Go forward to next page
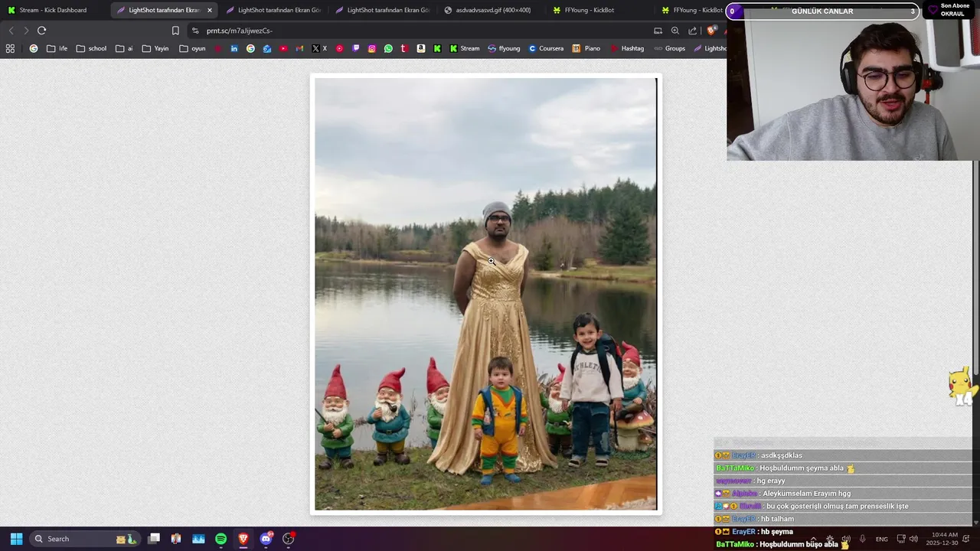Viewport: 980px width, 551px height. pos(26,31)
